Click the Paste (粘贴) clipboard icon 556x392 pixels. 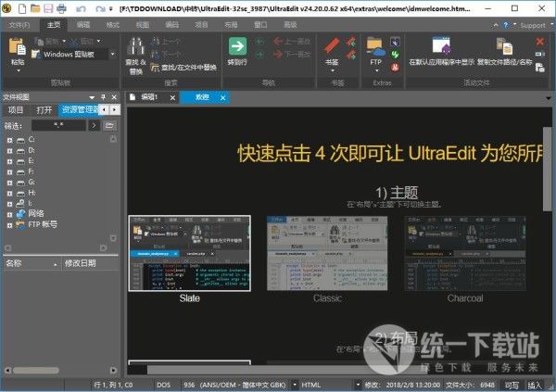(17, 47)
